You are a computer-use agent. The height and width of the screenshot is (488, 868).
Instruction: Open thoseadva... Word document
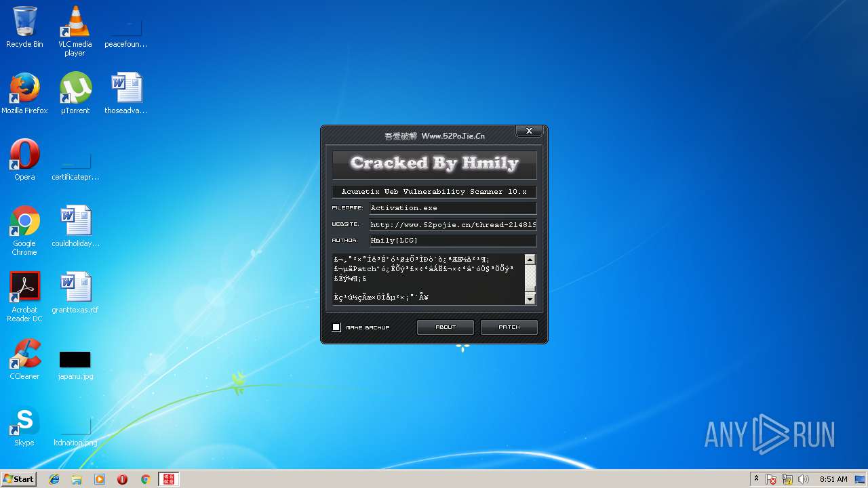pos(125,94)
